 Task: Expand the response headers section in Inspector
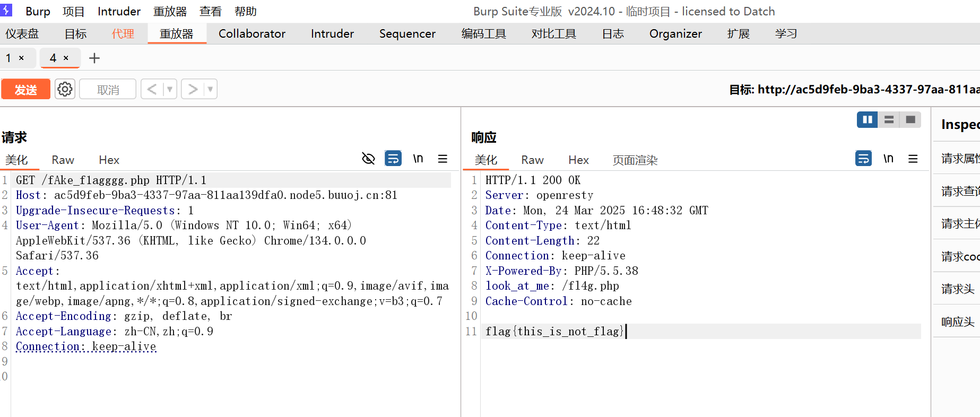pos(957,322)
